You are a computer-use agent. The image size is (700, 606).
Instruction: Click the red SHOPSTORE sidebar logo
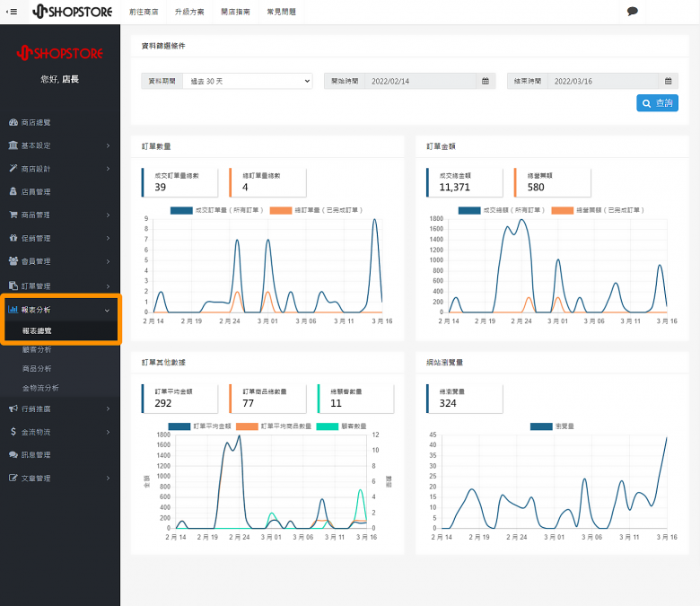pyautogui.click(x=60, y=53)
